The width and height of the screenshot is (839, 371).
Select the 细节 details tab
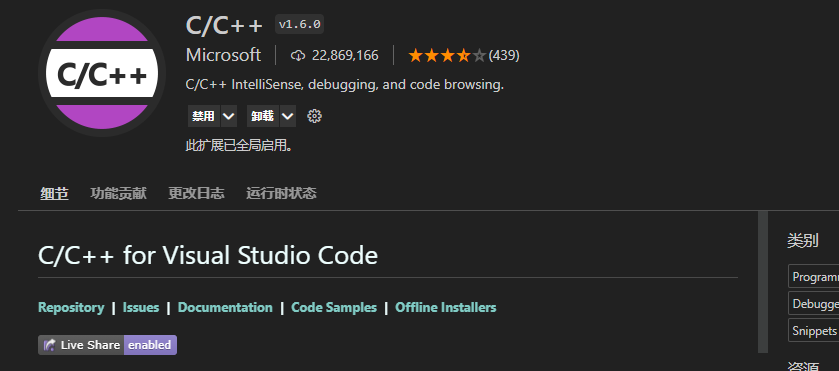point(55,193)
